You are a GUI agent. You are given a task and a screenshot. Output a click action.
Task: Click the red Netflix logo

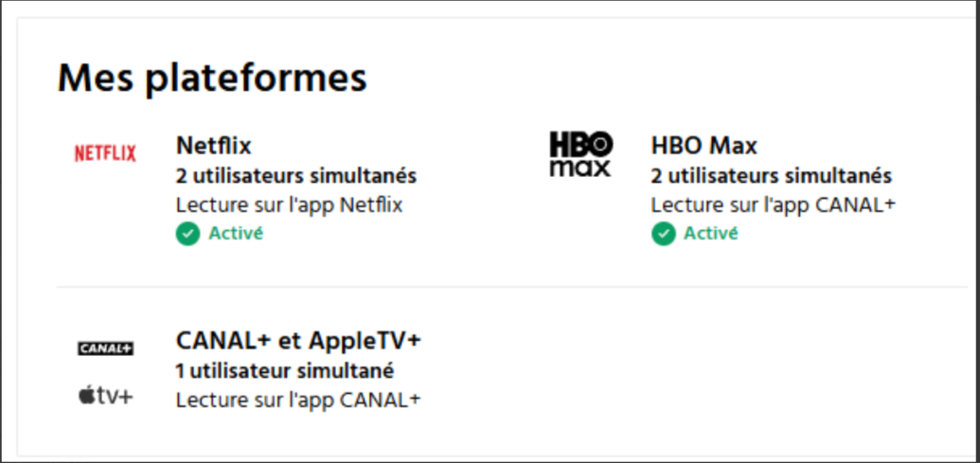tap(105, 153)
